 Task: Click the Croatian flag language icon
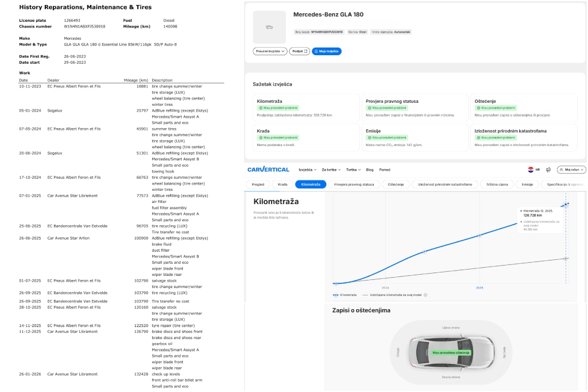point(530,170)
